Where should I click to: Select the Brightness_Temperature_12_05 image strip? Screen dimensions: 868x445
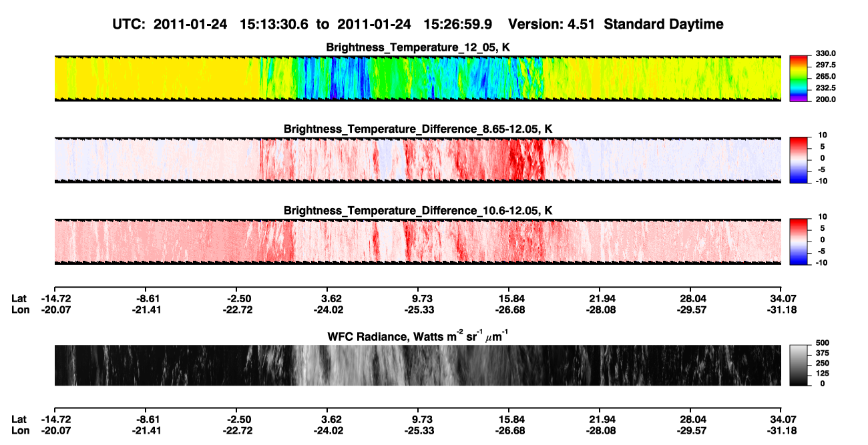pyautogui.click(x=417, y=78)
